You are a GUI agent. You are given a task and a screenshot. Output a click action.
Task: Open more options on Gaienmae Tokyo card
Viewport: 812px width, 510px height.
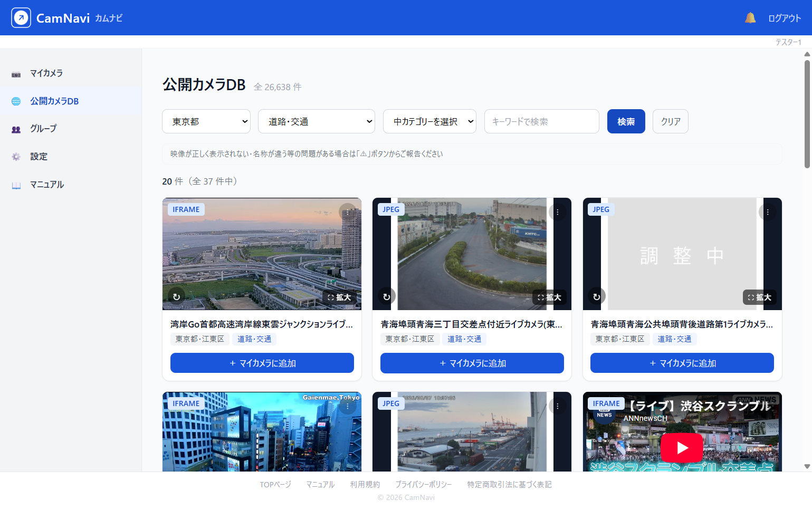(347, 406)
